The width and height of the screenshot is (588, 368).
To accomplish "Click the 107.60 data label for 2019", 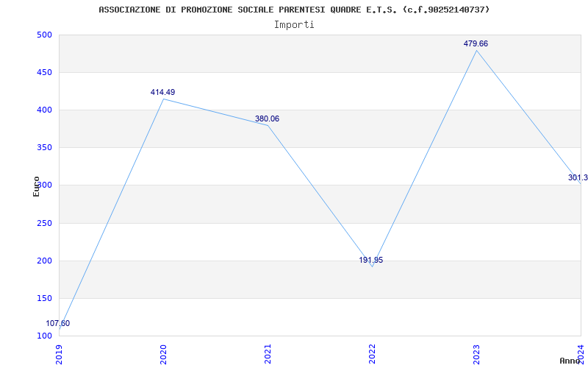I will coord(58,323).
